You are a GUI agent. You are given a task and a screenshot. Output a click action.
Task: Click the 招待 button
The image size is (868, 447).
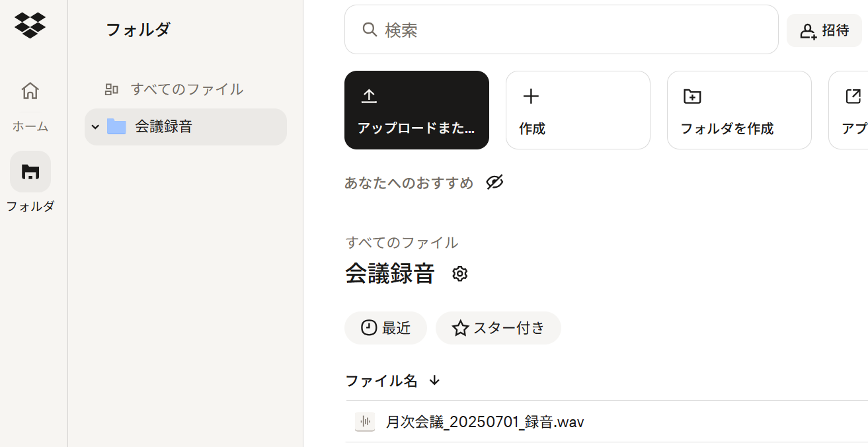(824, 30)
